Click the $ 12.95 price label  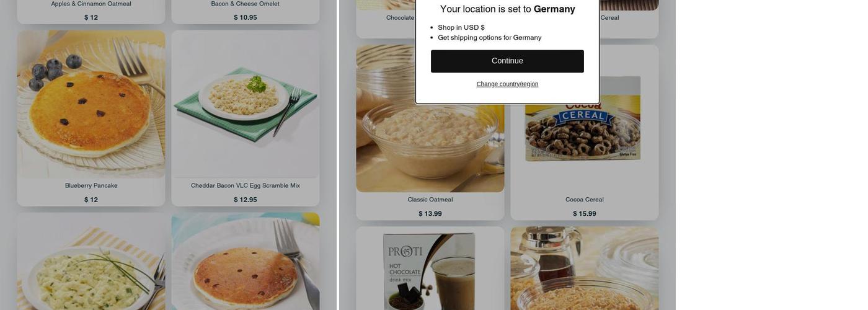246,200
